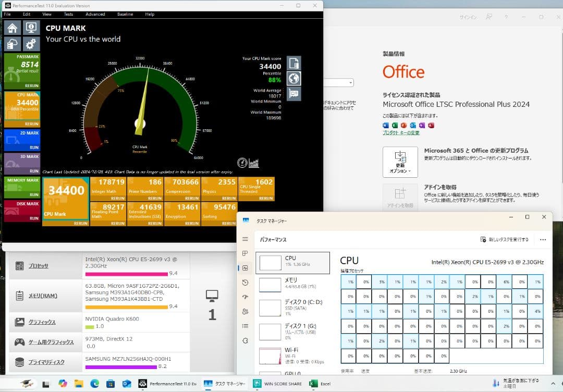Open the history icon in Task Manager sidebar
563x392 pixels.
(246, 283)
